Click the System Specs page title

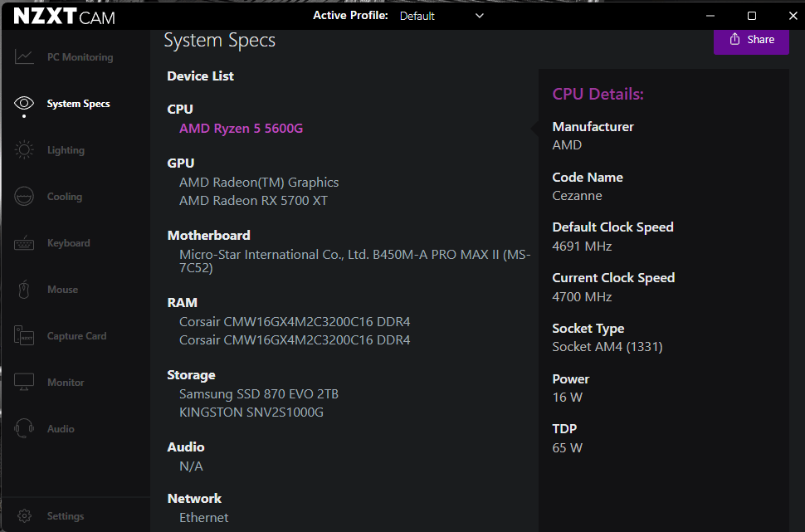(x=219, y=41)
